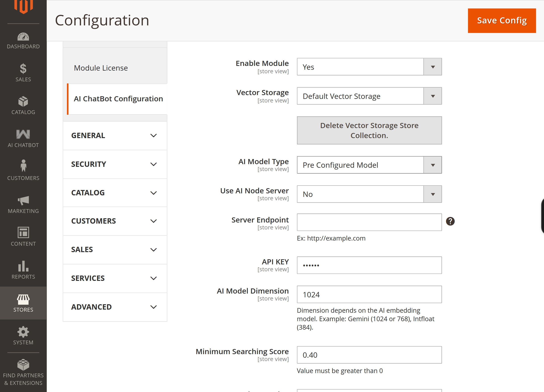Expand the ADVANCED config section
This screenshot has height=392, width=544.
[x=115, y=307]
